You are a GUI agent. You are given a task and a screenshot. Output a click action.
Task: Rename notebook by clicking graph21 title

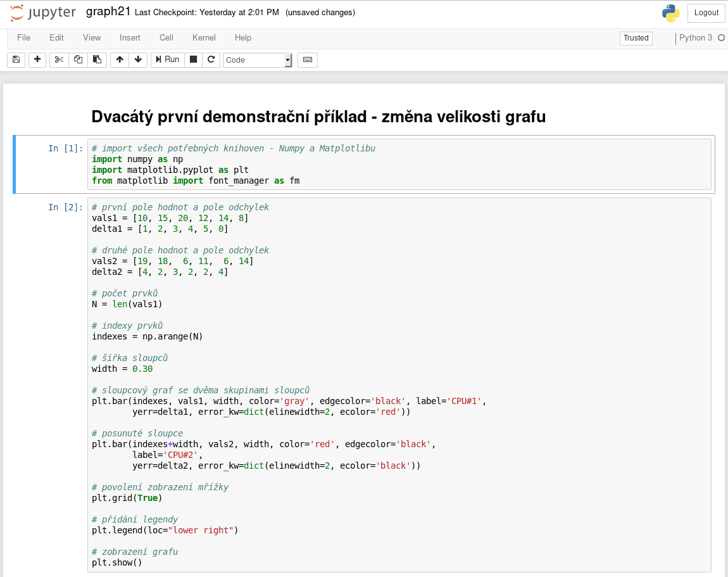[x=108, y=12]
